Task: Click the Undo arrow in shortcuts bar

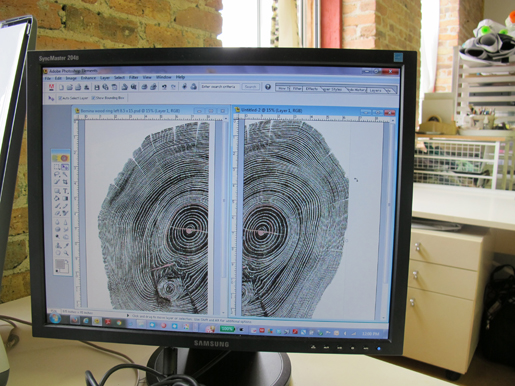Action: click(164, 87)
